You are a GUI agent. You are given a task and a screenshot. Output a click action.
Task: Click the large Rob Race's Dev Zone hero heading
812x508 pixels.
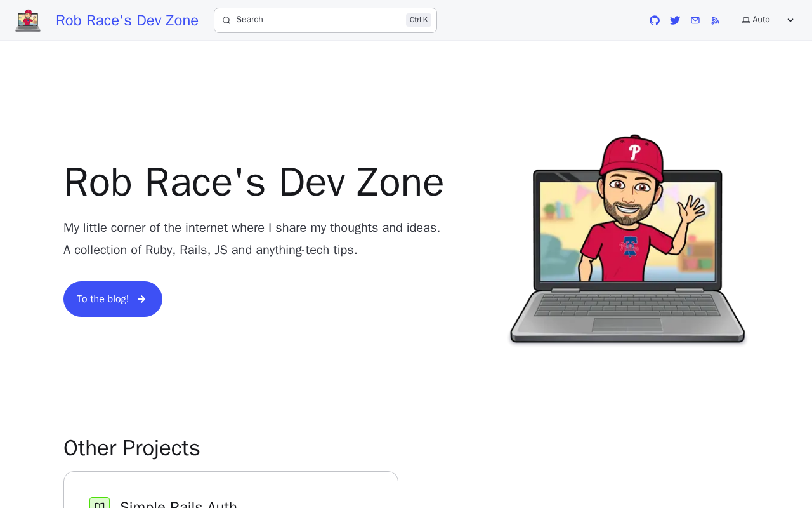point(254,182)
